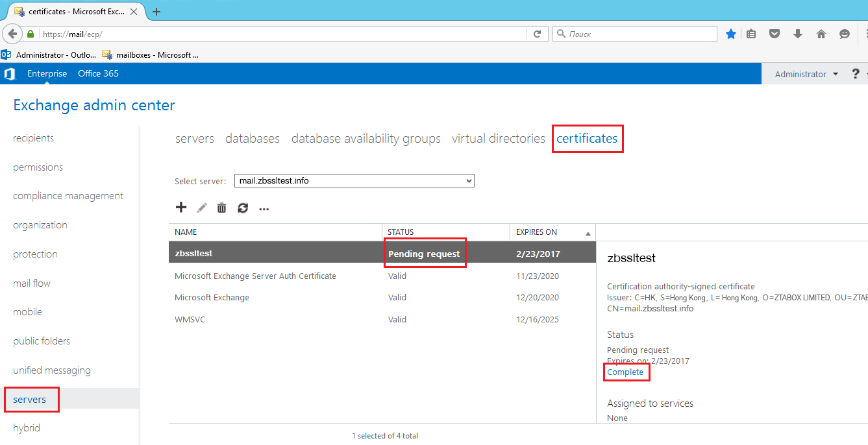Sort by Expires On column arrow
This screenshot has width=868, height=445.
[x=588, y=232]
